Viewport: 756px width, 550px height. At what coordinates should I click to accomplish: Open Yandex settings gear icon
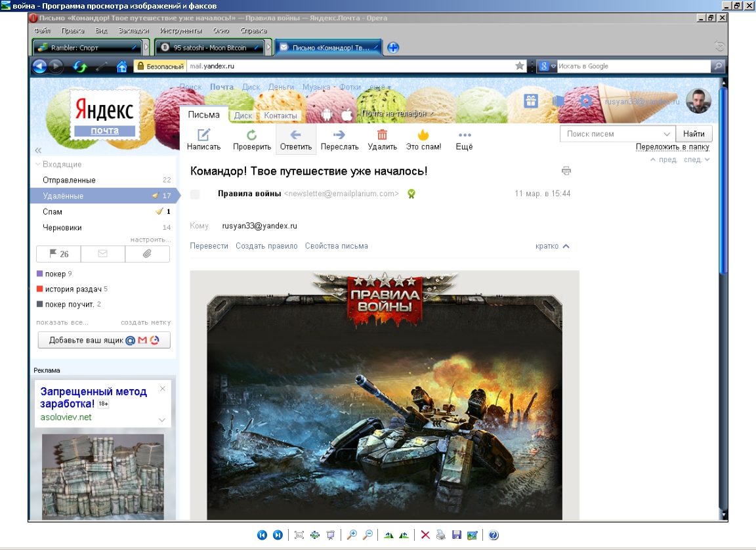(585, 100)
